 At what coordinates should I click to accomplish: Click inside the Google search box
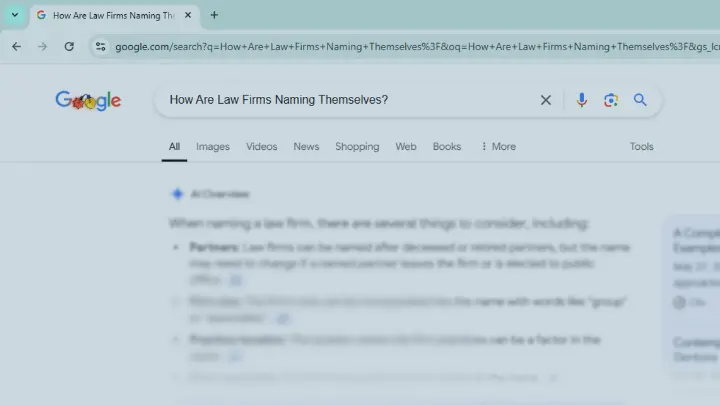pyautogui.click(x=349, y=100)
